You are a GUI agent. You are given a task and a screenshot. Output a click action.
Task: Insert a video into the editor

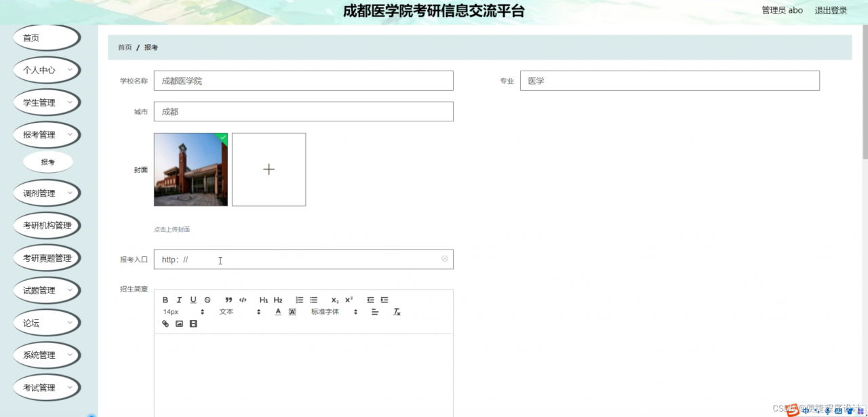(x=193, y=323)
